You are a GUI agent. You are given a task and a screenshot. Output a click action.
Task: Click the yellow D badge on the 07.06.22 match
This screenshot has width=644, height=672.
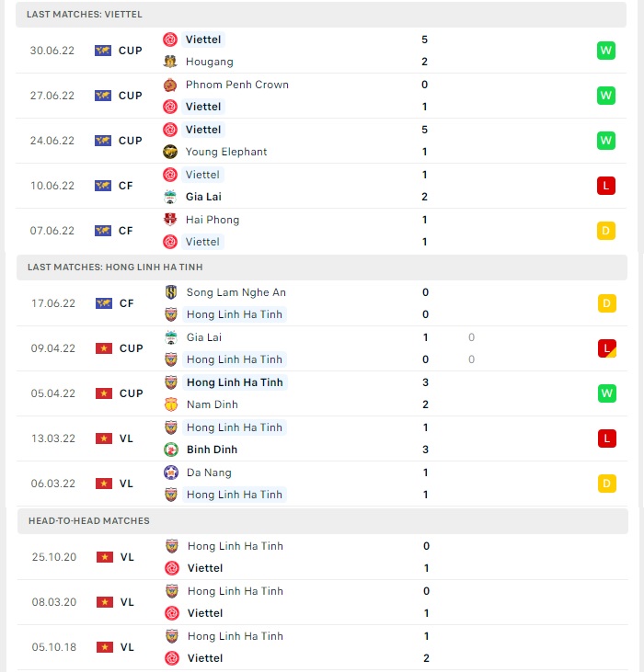coord(606,231)
